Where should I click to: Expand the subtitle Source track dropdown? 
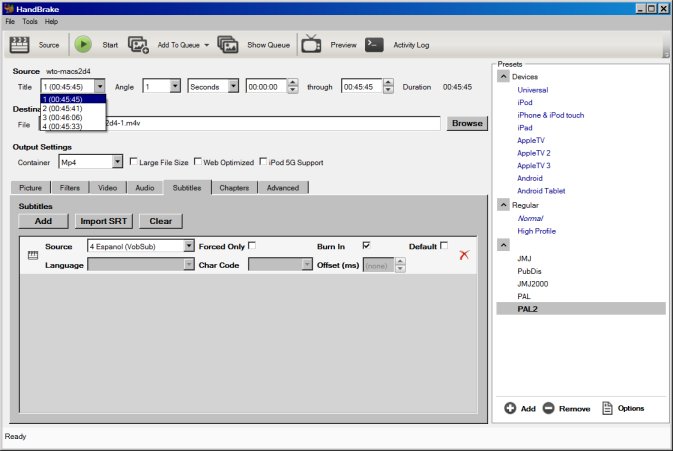click(x=188, y=246)
